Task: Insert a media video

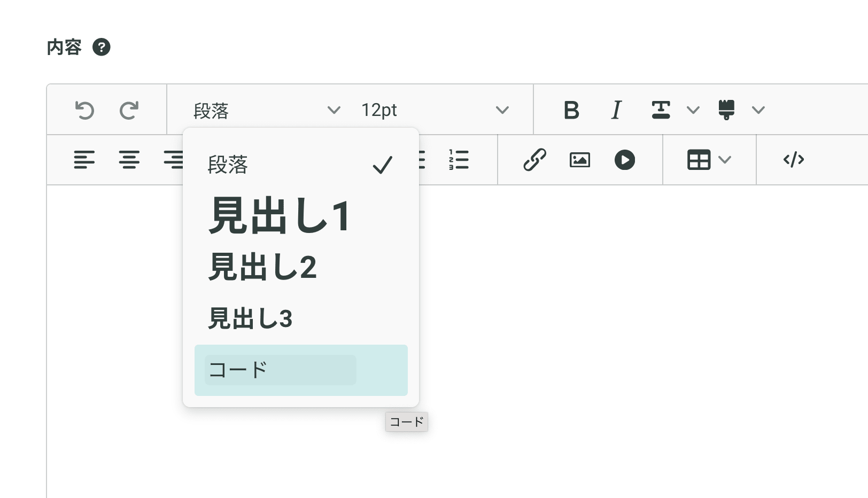Action: click(x=625, y=160)
